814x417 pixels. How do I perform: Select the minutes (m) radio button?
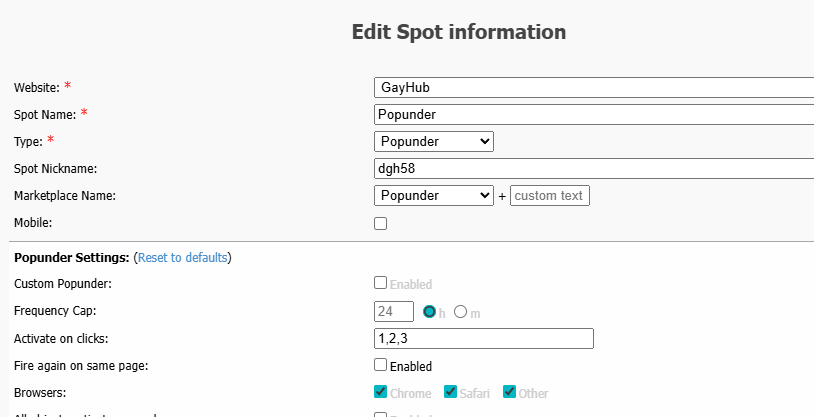[x=461, y=311]
